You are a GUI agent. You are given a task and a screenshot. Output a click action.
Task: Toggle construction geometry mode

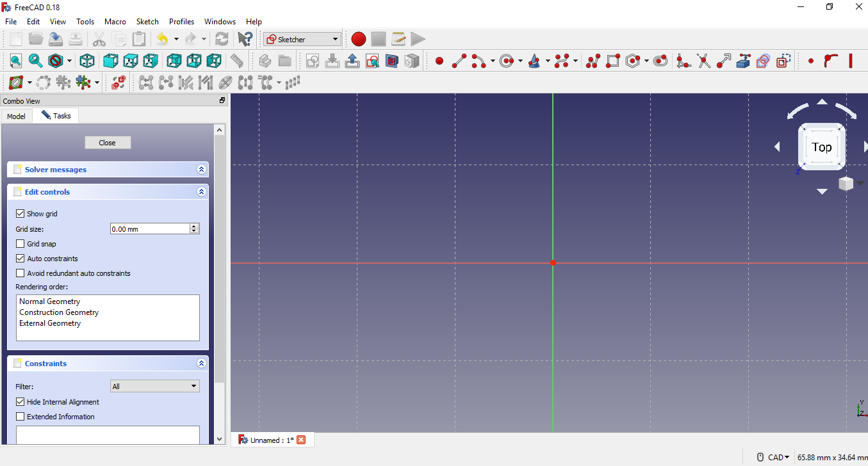pyautogui.click(x=783, y=61)
